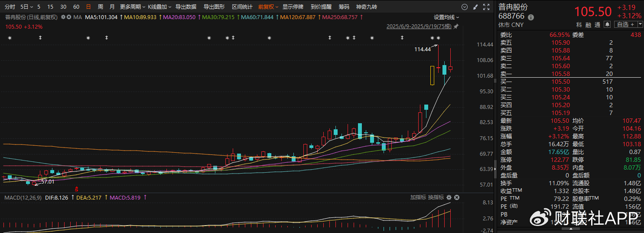Toggle the 显示停牌 option
644x233 pixels.
[x=293, y=7]
